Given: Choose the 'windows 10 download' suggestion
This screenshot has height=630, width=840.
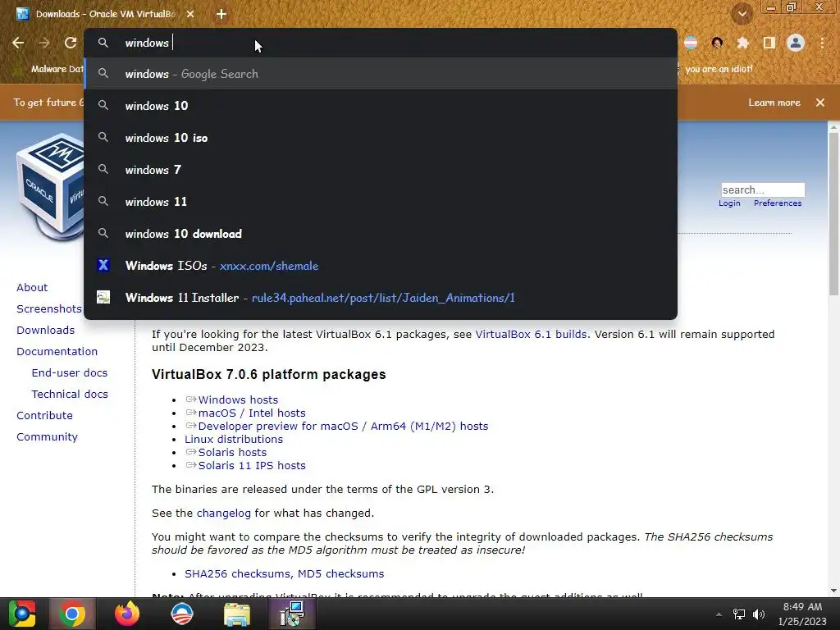Looking at the screenshot, I should click(381, 234).
